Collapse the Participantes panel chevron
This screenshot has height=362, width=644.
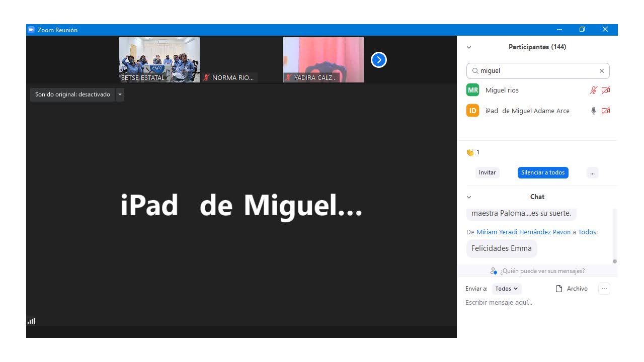click(x=469, y=47)
